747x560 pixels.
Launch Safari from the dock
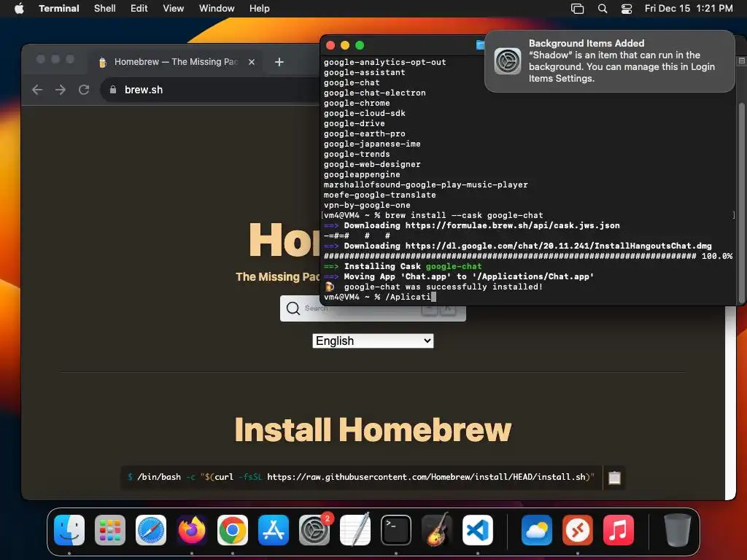click(151, 530)
